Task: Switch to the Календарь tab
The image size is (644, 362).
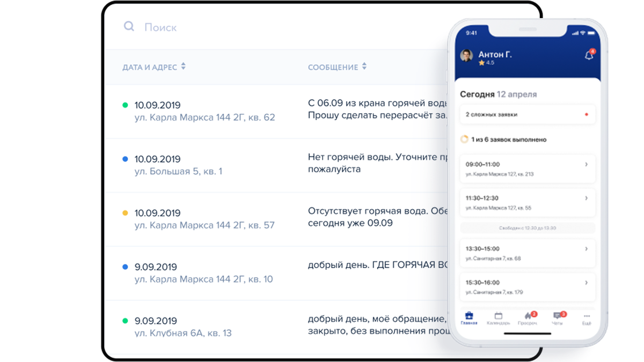Action: click(x=498, y=315)
